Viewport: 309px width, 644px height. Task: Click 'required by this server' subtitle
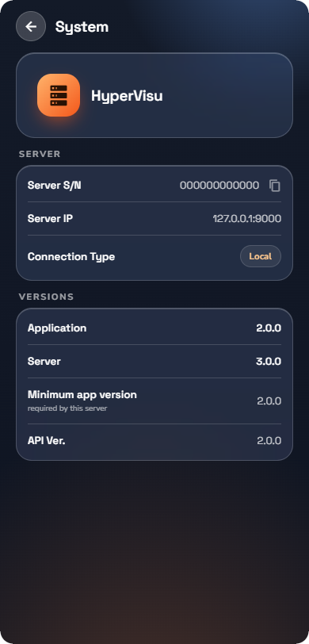tap(67, 408)
